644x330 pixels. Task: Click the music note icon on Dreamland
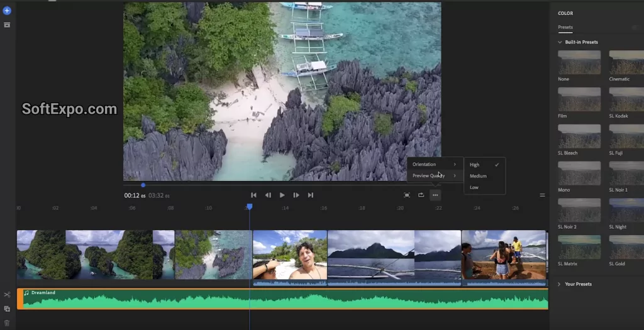26,293
